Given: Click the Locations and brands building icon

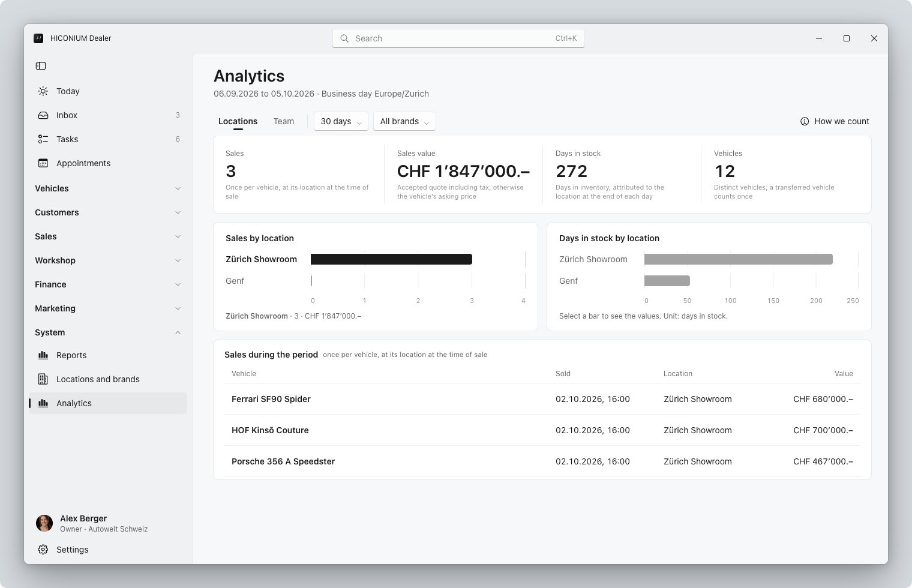Looking at the screenshot, I should pyautogui.click(x=43, y=379).
